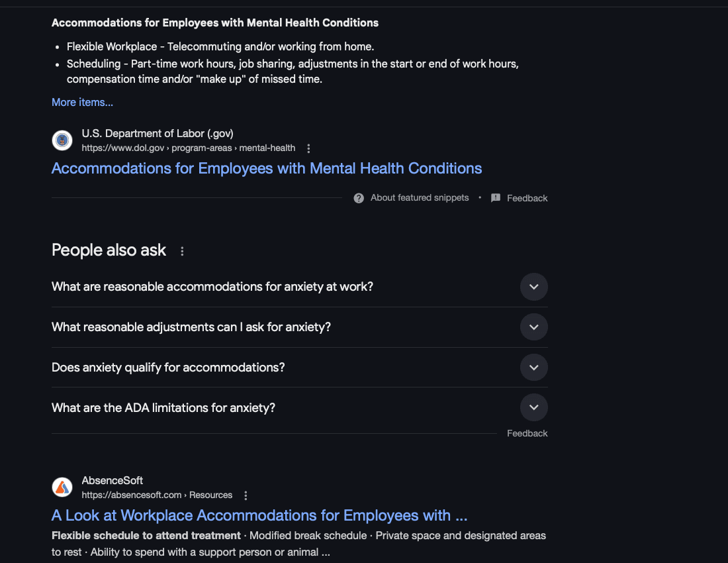
Task: Click the feedback flag icon under snippet
Action: (496, 198)
